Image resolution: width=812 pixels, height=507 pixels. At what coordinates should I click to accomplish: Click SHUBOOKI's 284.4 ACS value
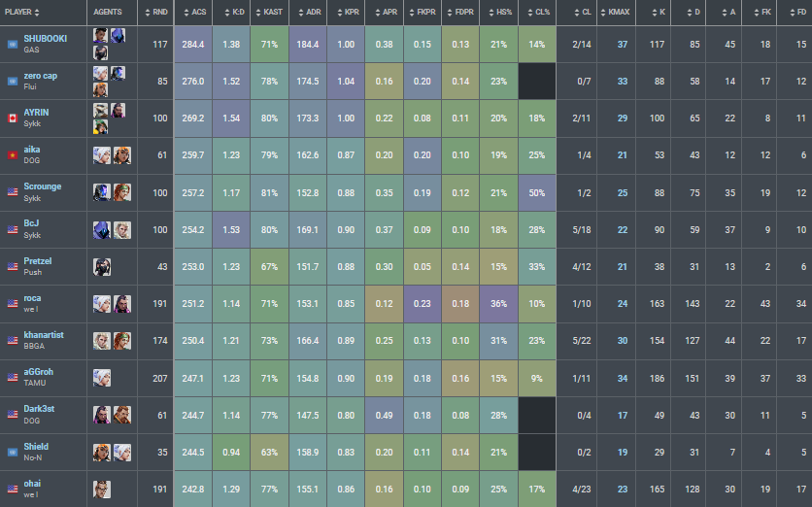point(193,45)
